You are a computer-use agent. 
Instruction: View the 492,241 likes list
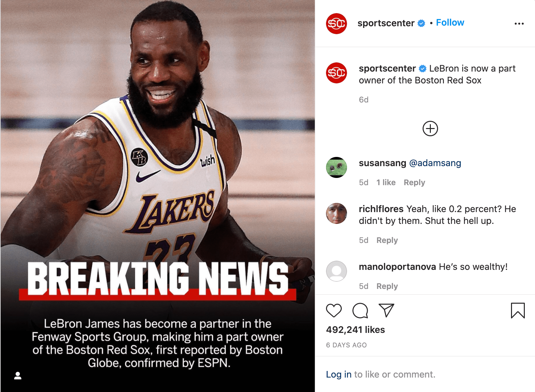click(x=355, y=330)
